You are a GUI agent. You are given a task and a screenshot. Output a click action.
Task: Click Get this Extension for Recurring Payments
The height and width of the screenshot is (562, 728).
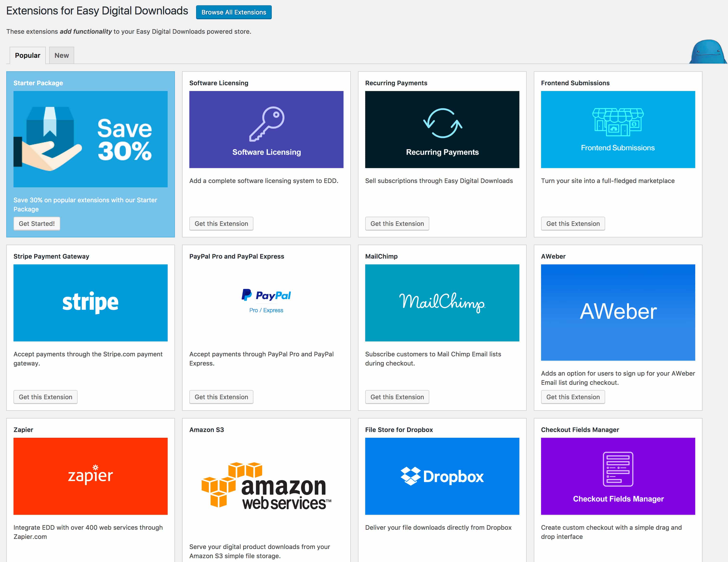coord(397,224)
